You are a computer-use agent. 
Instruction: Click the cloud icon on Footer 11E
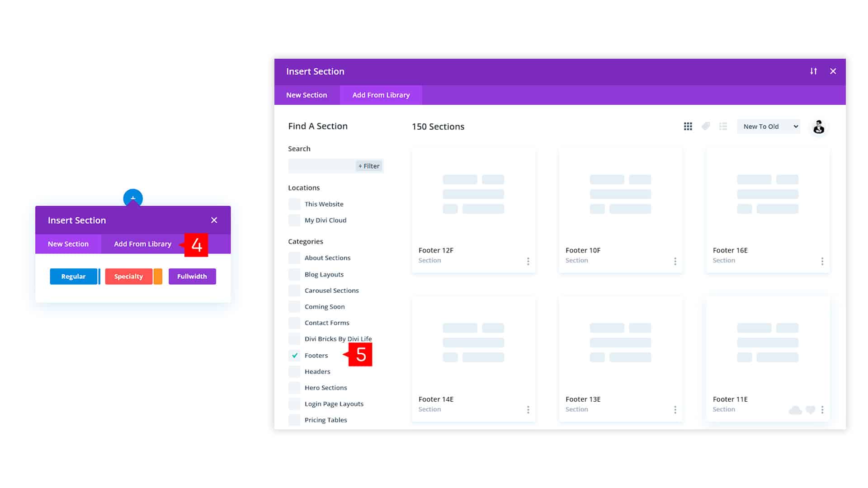click(x=795, y=410)
